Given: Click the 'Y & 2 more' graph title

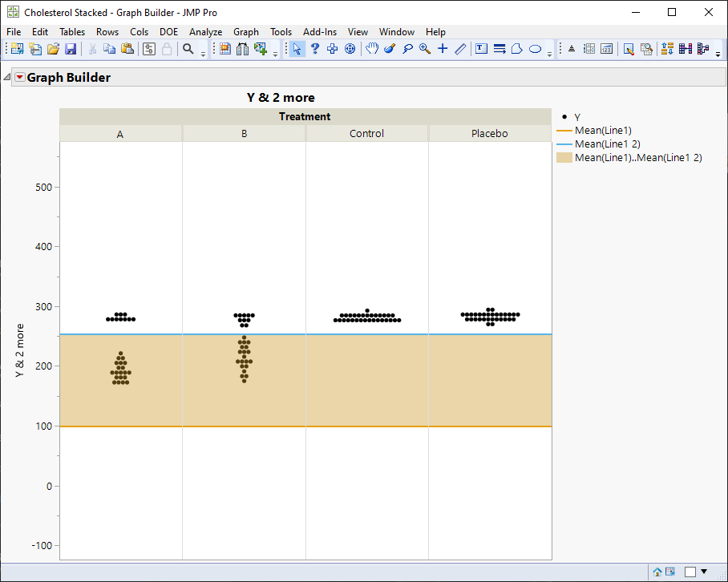Looking at the screenshot, I should coord(281,98).
